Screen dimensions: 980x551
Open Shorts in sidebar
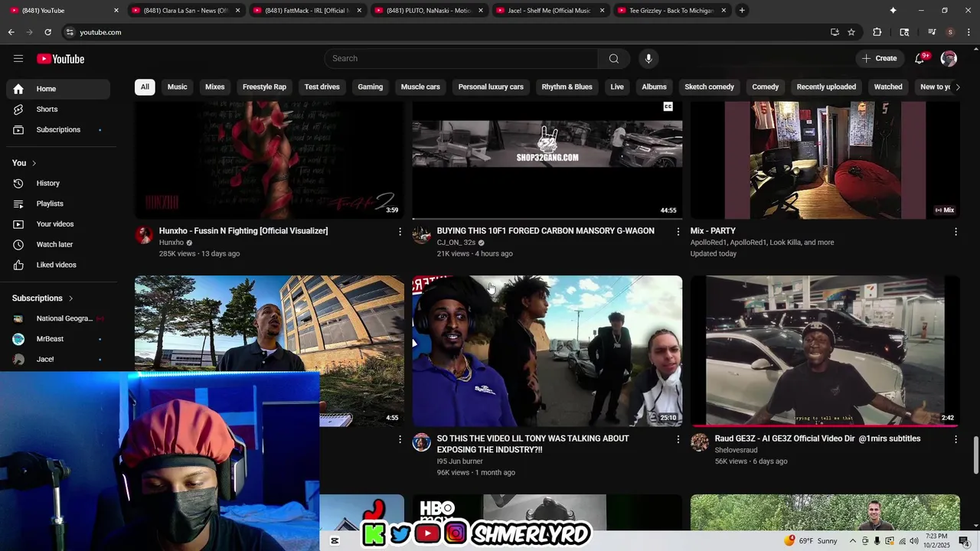coord(58,109)
